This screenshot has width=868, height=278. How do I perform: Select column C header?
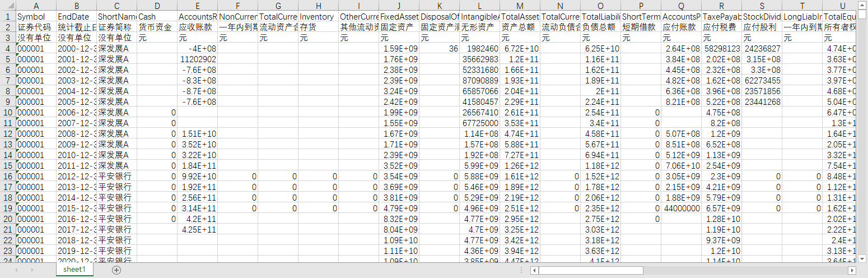(x=116, y=6)
